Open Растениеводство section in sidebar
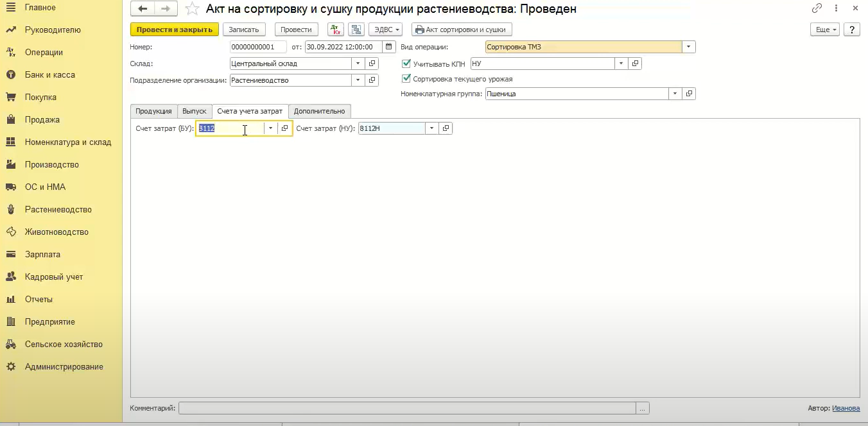This screenshot has width=868, height=426. [x=58, y=210]
